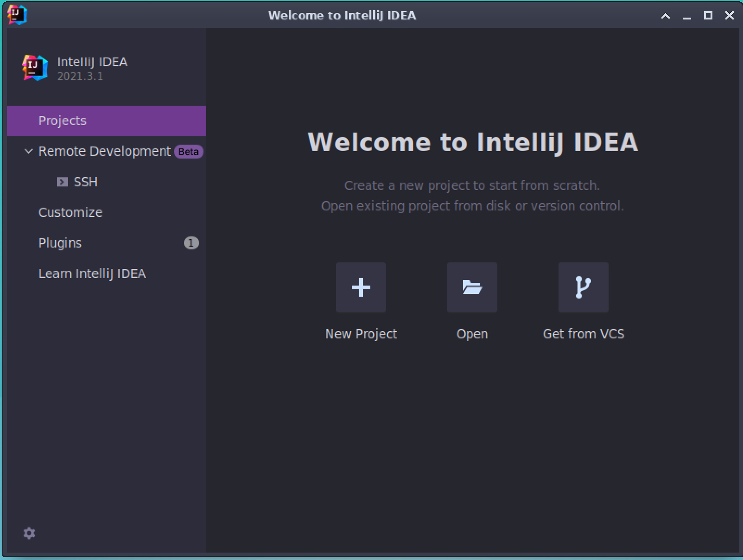The height and width of the screenshot is (560, 743).
Task: Click the Beta badge
Action: 189,152
